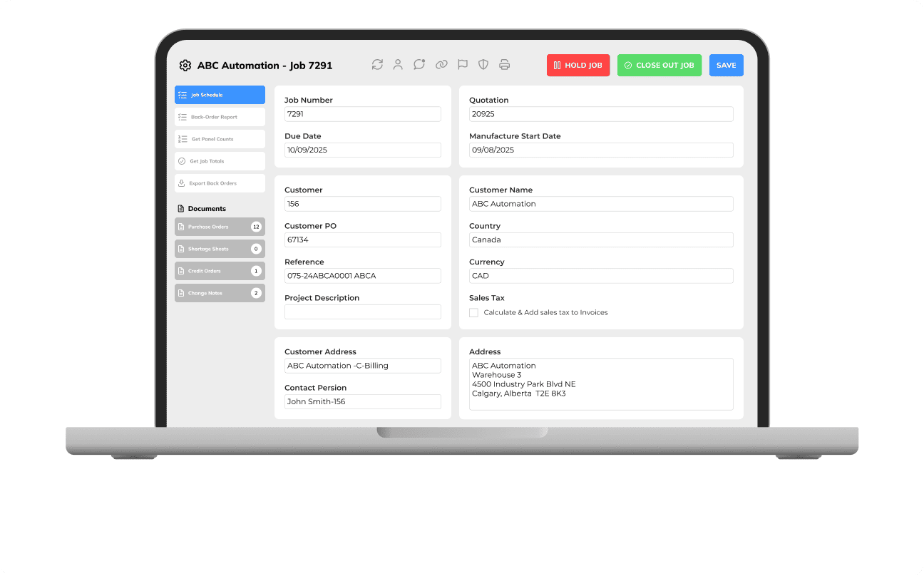924x576 pixels.
Task: Open the comment bubble icon in the toolbar
Action: (419, 65)
